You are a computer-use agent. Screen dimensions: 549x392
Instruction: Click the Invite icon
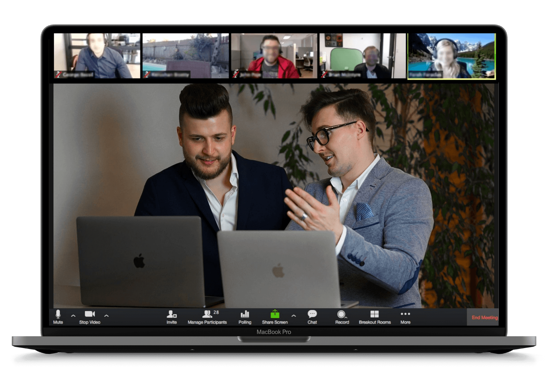(x=172, y=317)
